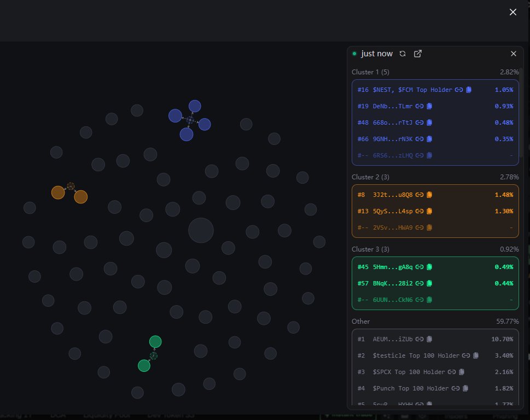Open link icon for 3J2t...u8Q8
Screen dimensions: 530x420
(x=420, y=195)
